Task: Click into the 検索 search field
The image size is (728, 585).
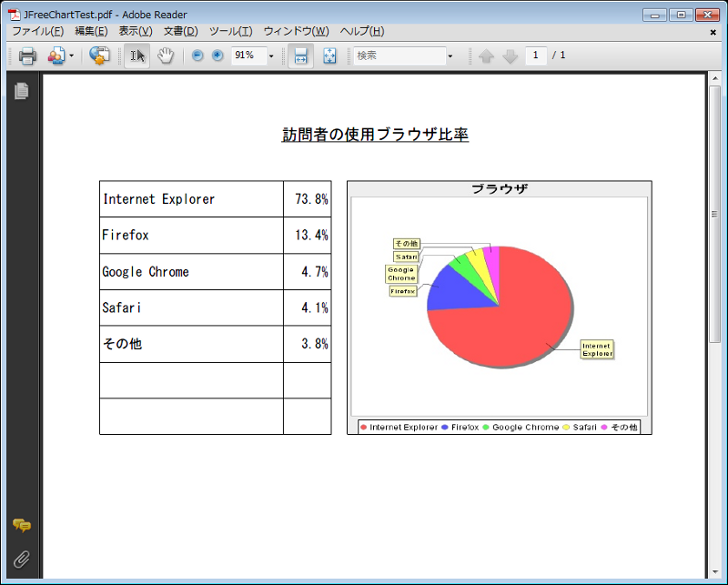Action: click(399, 55)
